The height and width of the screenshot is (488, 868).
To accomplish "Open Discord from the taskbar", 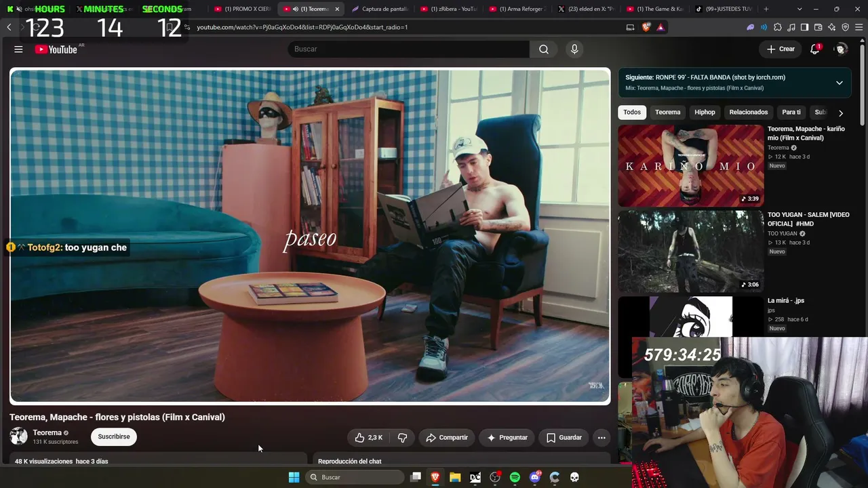I will pos(535,477).
